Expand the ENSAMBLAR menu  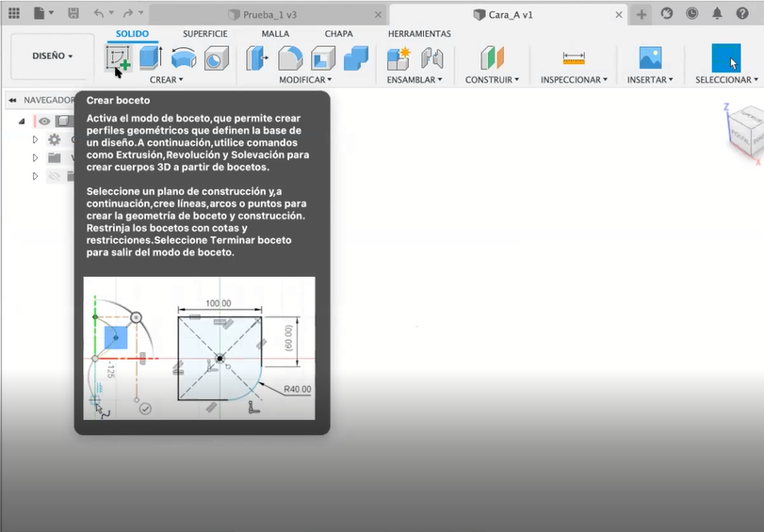[x=415, y=80]
